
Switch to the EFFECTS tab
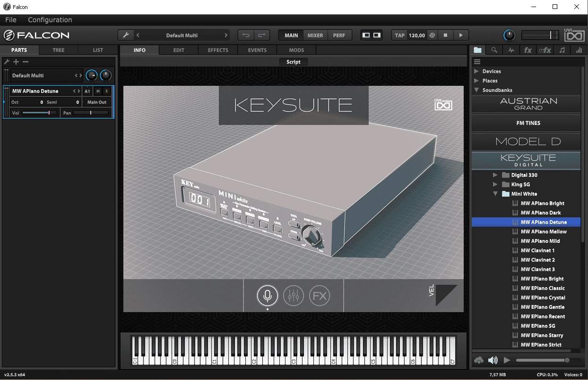tap(218, 50)
